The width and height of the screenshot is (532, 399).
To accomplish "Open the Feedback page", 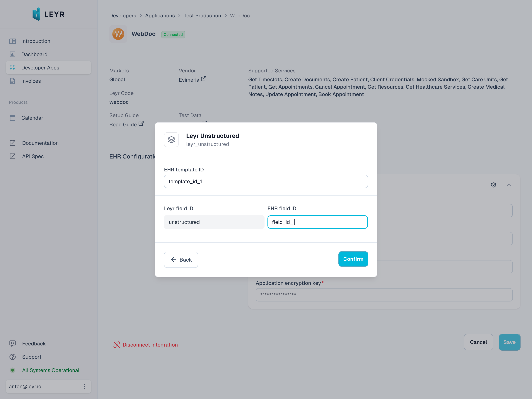I will 34,343.
